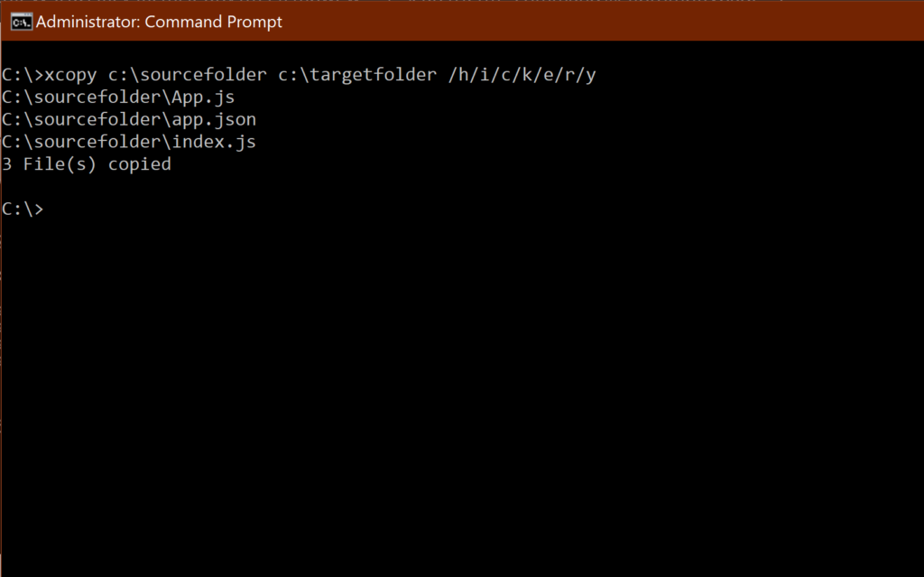
Task: Open the Command Prompt system menu icon
Action: tap(22, 23)
